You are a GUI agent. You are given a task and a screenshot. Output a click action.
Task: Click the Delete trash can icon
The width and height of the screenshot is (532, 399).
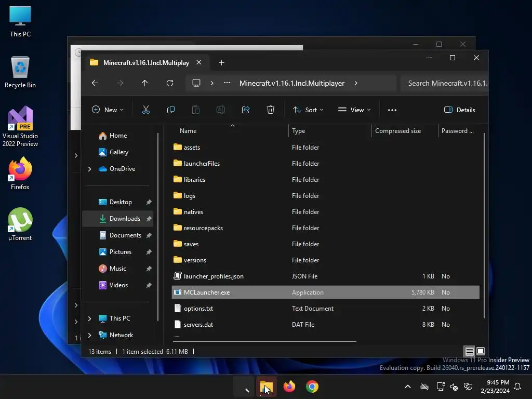click(x=270, y=110)
